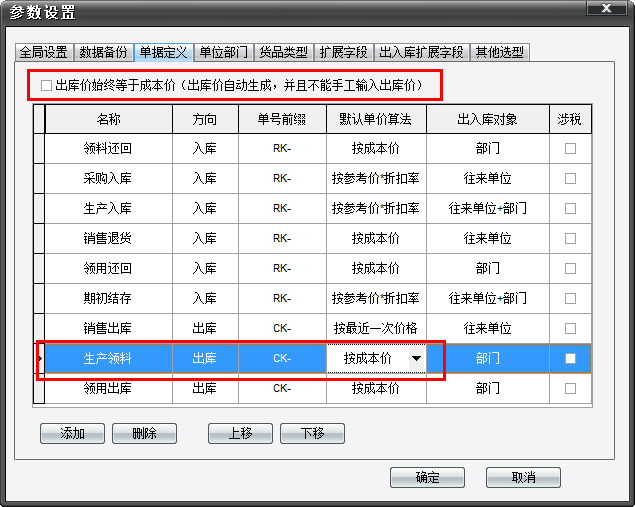Enable 出库价始终等于成本价 checkbox
Viewport: 635px width, 507px height.
pos(47,87)
